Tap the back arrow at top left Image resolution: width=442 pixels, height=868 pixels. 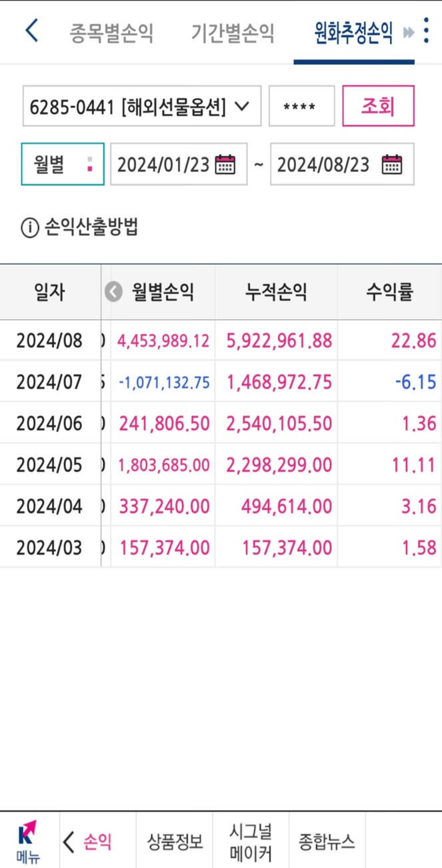point(31,31)
